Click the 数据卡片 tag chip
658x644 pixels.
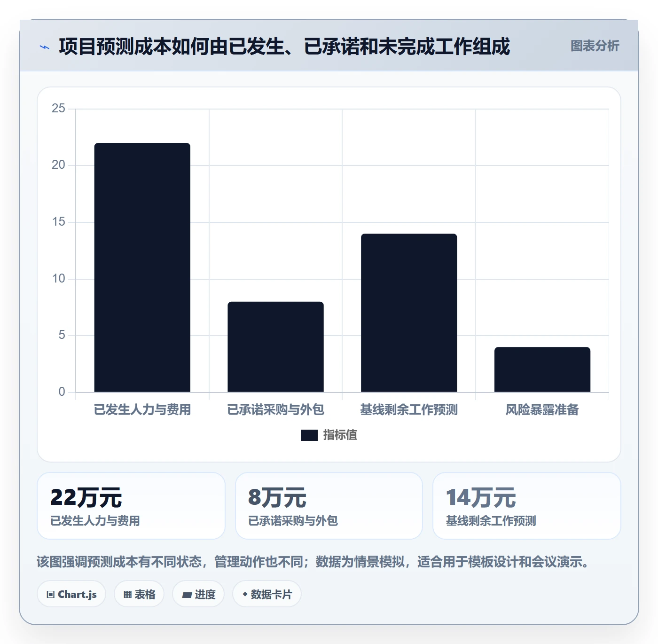point(267,594)
